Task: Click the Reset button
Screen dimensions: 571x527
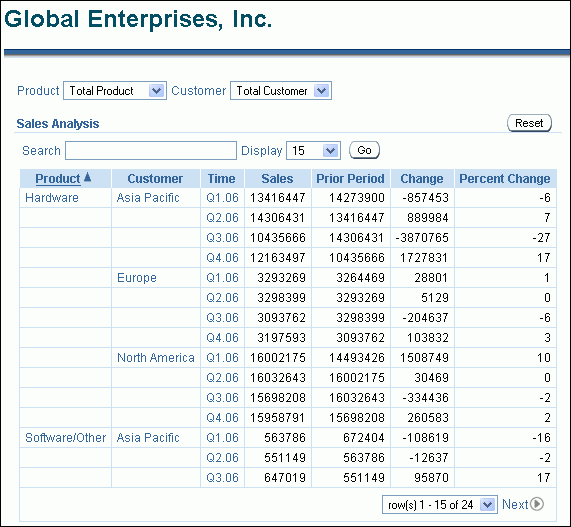Action: [x=529, y=123]
